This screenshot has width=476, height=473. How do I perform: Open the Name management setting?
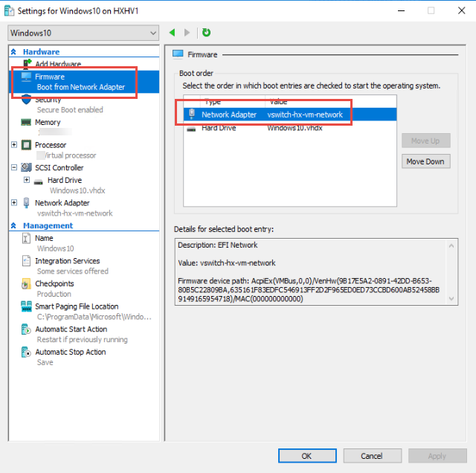[44, 238]
